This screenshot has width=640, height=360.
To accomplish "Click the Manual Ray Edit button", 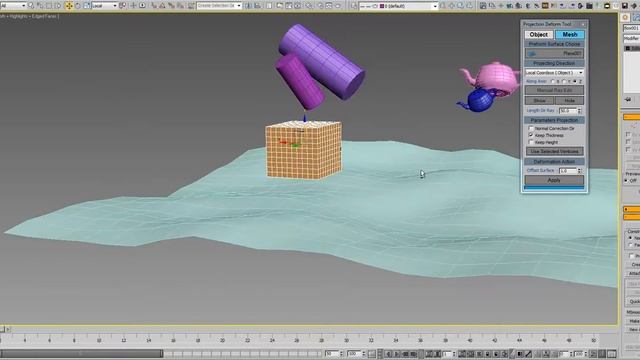I will [554, 90].
